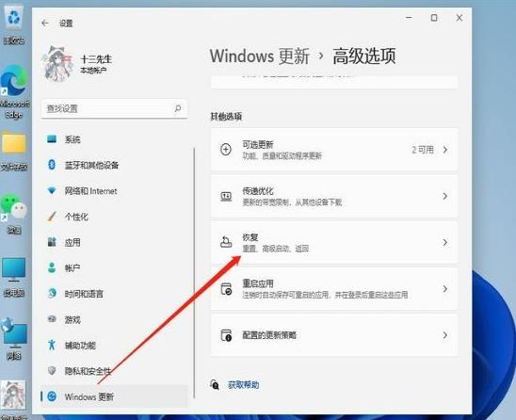
Task: Click the search magnifier icon
Action: (x=178, y=108)
